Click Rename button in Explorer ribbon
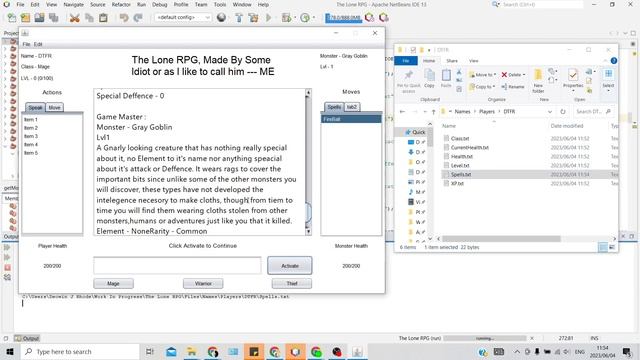 (513, 87)
